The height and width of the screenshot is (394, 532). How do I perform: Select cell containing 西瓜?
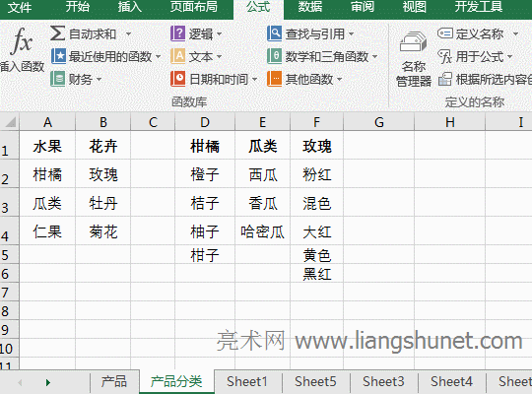pos(263,174)
